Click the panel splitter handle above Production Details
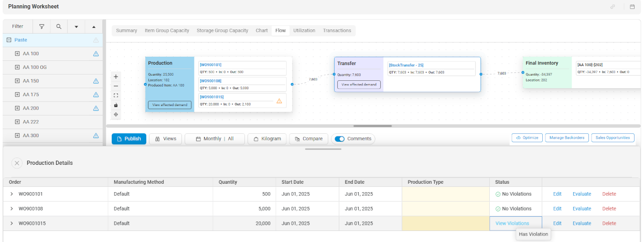This screenshot has width=644, height=242. pyautogui.click(x=323, y=149)
